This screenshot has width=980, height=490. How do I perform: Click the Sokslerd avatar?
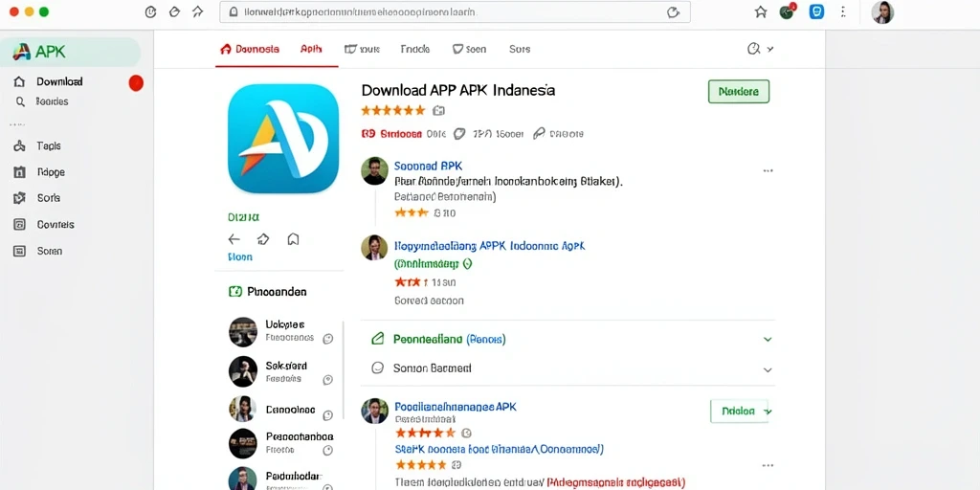(242, 371)
